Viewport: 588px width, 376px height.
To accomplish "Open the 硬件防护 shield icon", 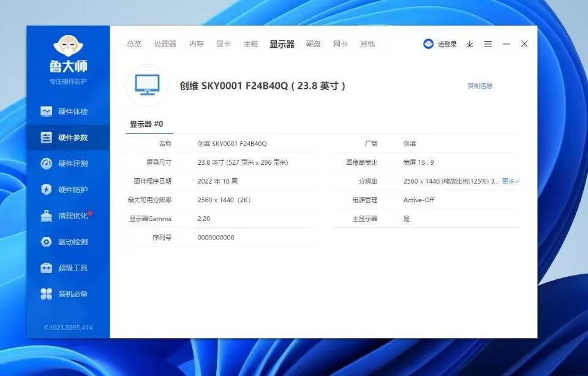I will 46,190.
